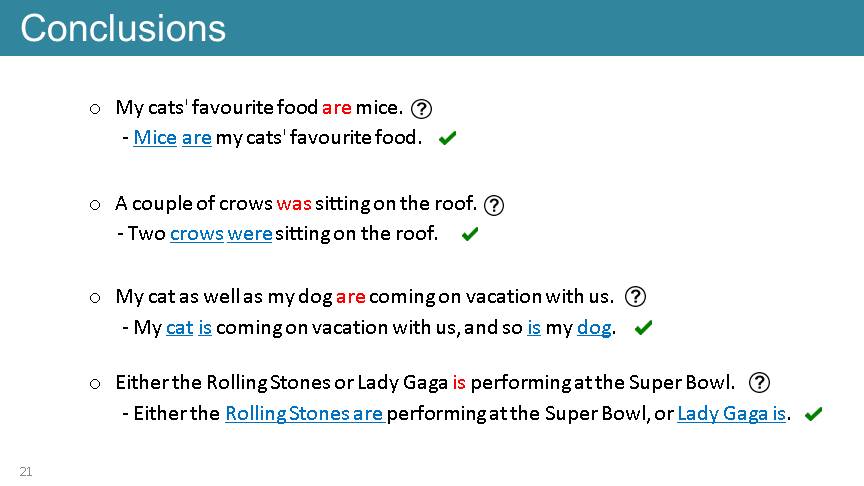Image resolution: width=864 pixels, height=486 pixels.
Task: Click underlined 'Rolling Stones are' text
Action: pos(304,414)
